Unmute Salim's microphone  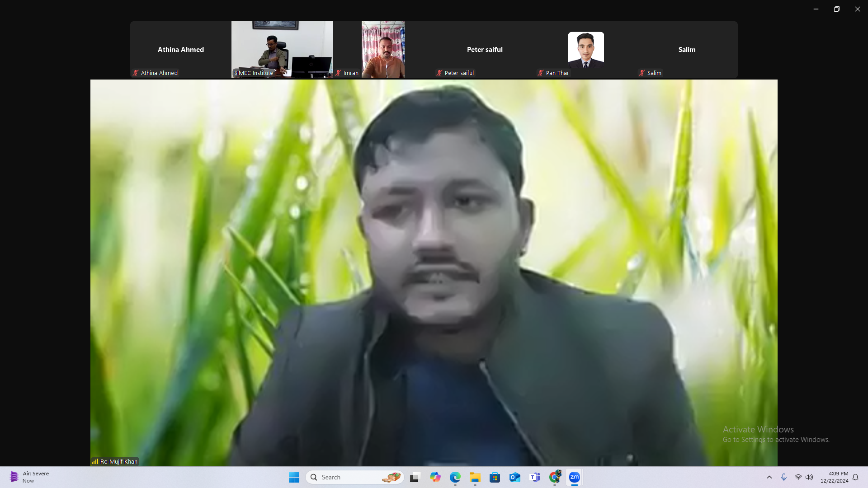642,73
